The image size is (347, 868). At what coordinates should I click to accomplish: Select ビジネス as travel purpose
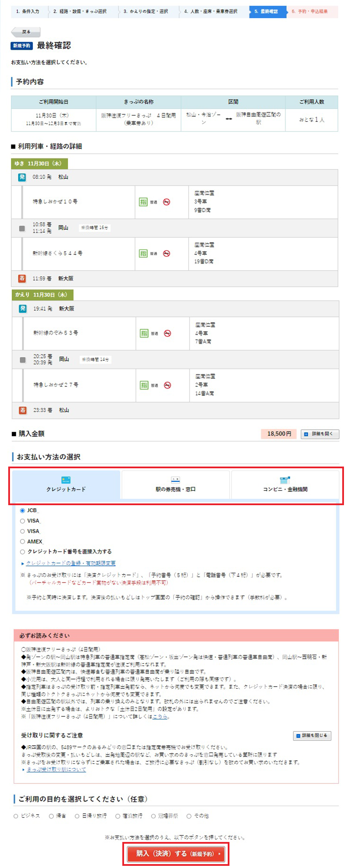16,816
